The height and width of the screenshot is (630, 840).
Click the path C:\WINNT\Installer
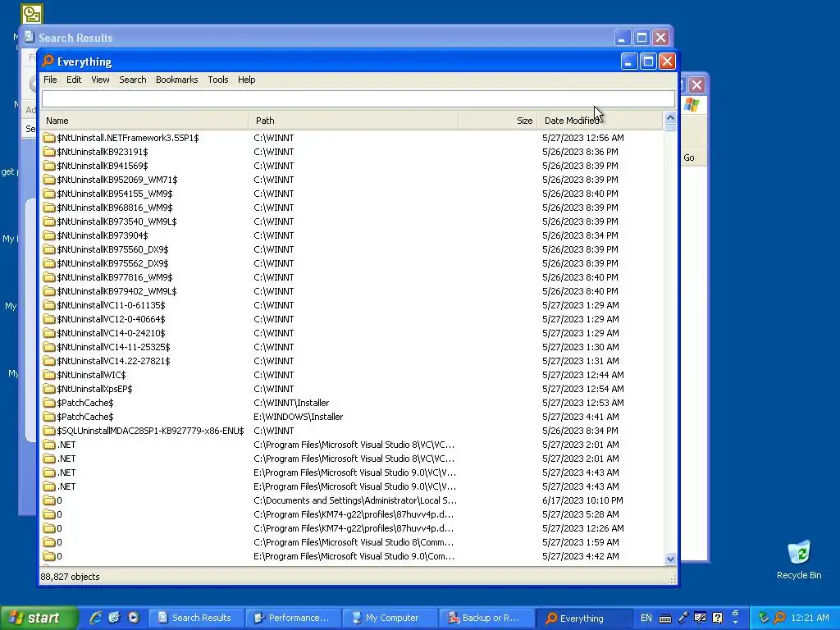[291, 402]
